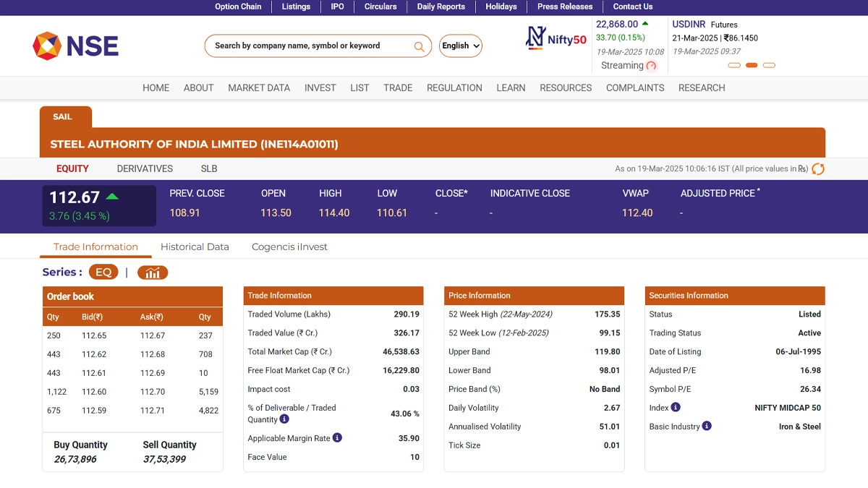Click info icon next to Index
This screenshot has width=868, height=488.
point(676,407)
